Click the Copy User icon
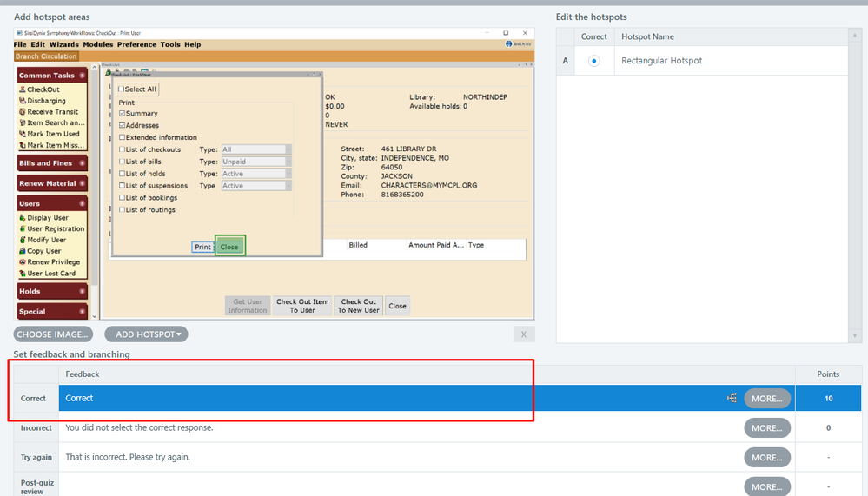Viewport: 868px width, 496px height. [x=22, y=251]
